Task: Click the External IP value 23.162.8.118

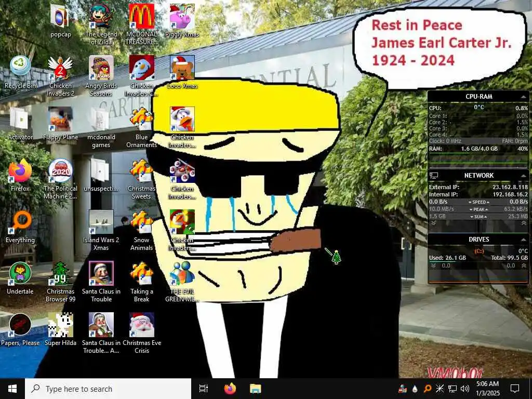Action: coord(510,187)
